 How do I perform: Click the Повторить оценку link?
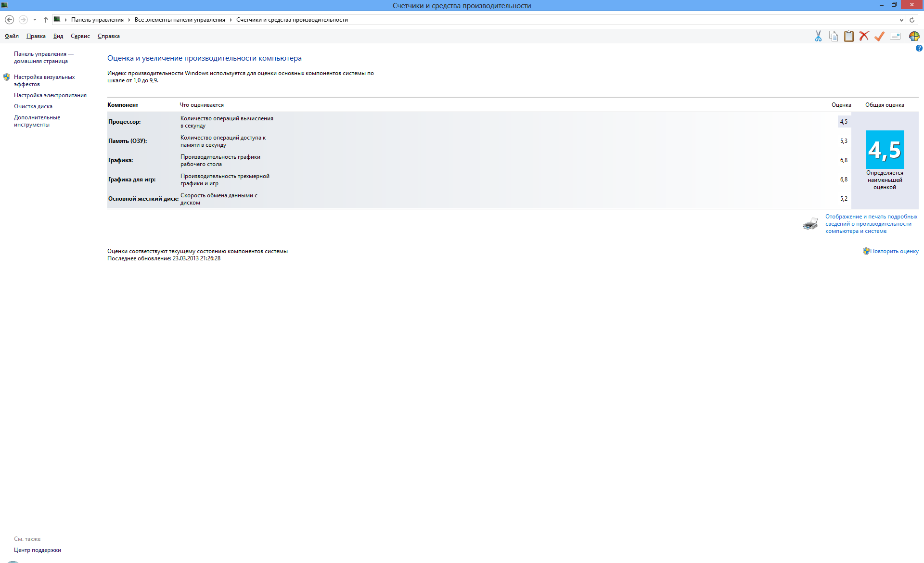(894, 251)
